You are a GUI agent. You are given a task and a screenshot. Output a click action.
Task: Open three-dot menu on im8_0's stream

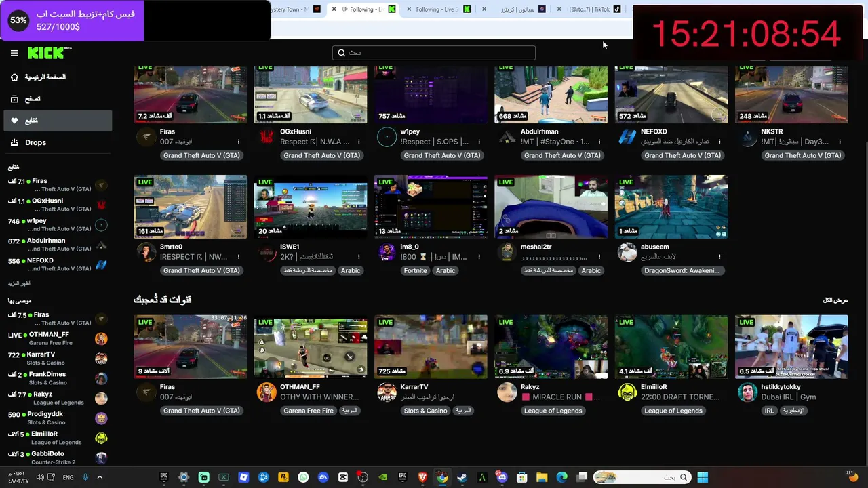pos(479,257)
